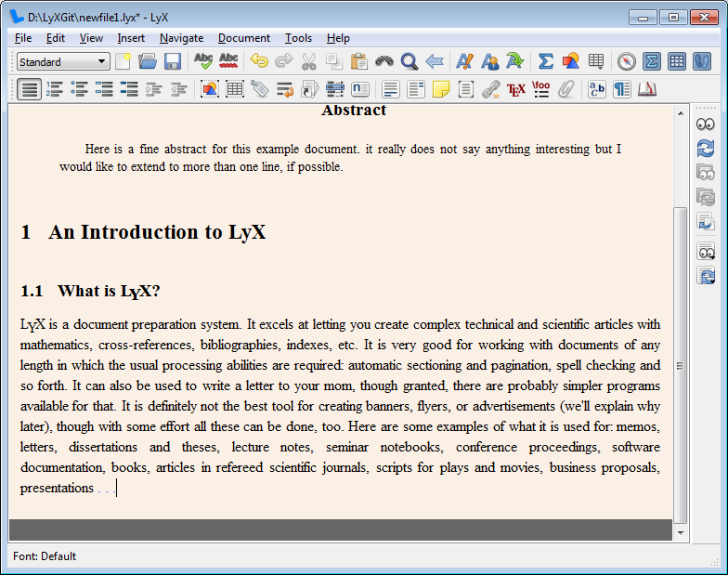Insert table float icon

(235, 89)
